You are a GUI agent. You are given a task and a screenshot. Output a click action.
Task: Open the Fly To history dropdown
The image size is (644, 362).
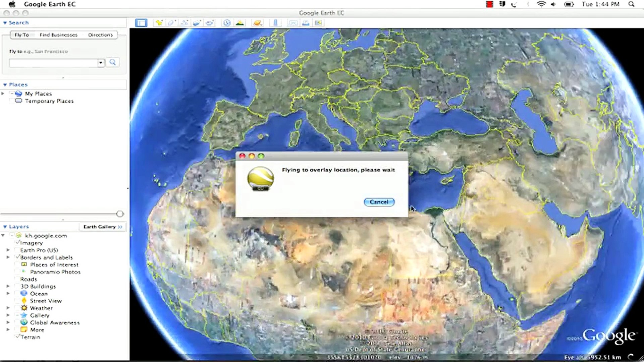click(101, 63)
